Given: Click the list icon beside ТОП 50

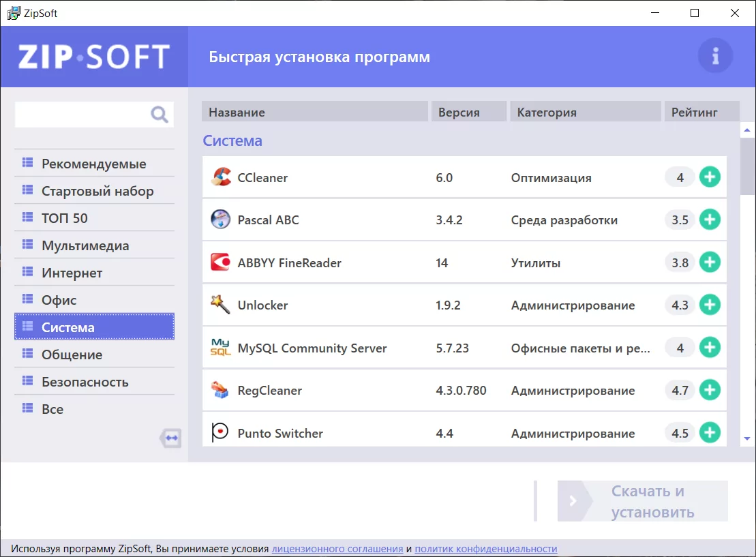Looking at the screenshot, I should (28, 217).
